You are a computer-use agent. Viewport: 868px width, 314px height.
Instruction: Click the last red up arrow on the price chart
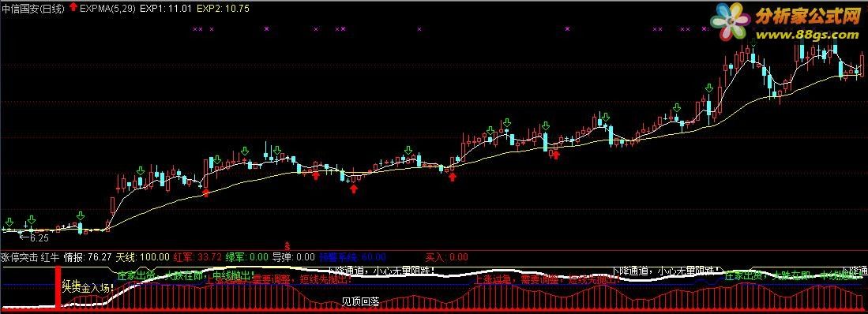[556, 155]
